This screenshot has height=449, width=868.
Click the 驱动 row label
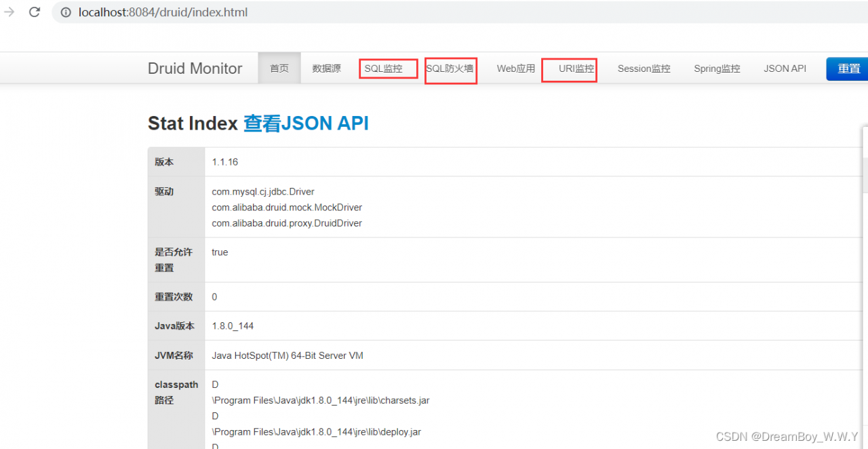click(x=164, y=192)
